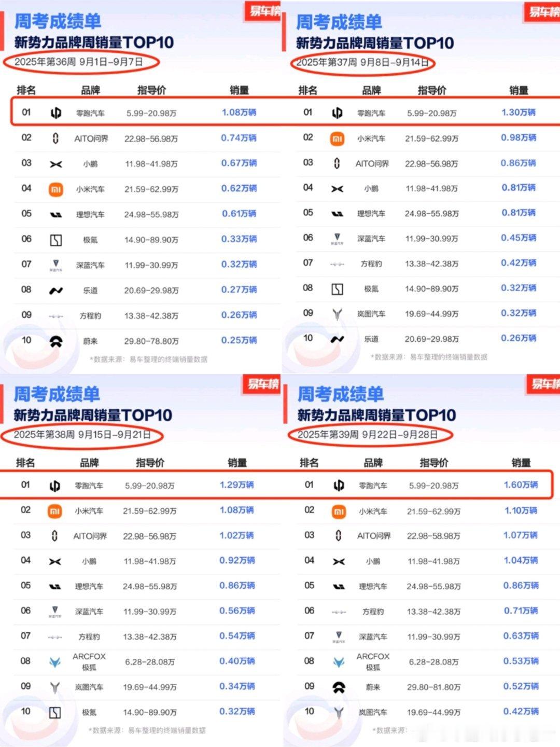Click the 方程豹 logo in the week 39 table
Screen dimensions: 560x747
(x=339, y=612)
